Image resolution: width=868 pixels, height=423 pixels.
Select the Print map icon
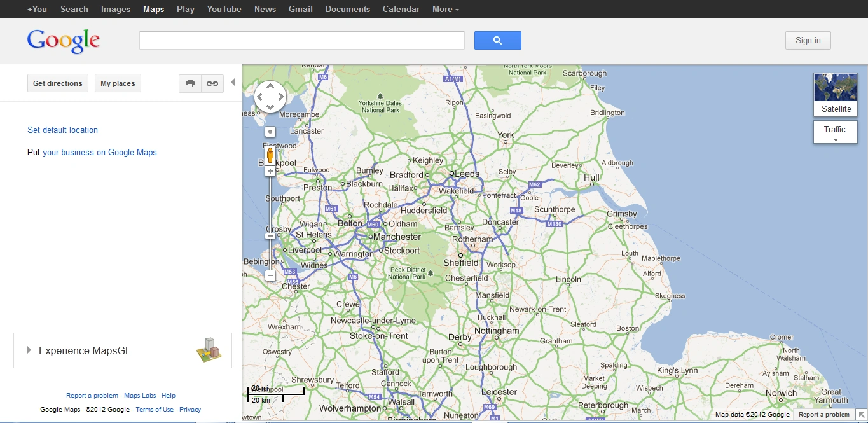tap(189, 83)
